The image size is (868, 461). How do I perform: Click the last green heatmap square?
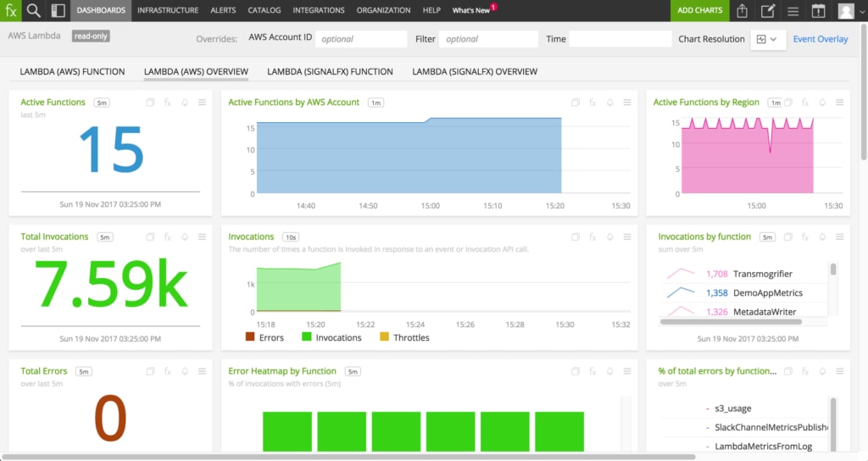(559, 431)
